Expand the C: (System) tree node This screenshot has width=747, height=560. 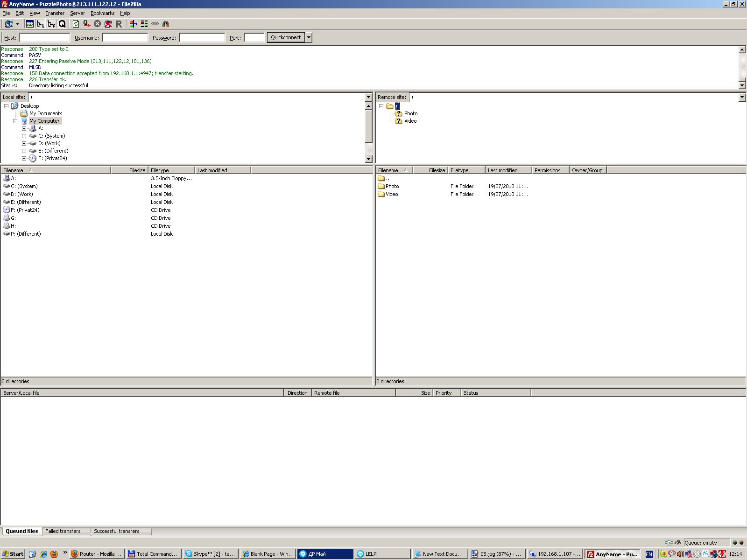pyautogui.click(x=24, y=136)
